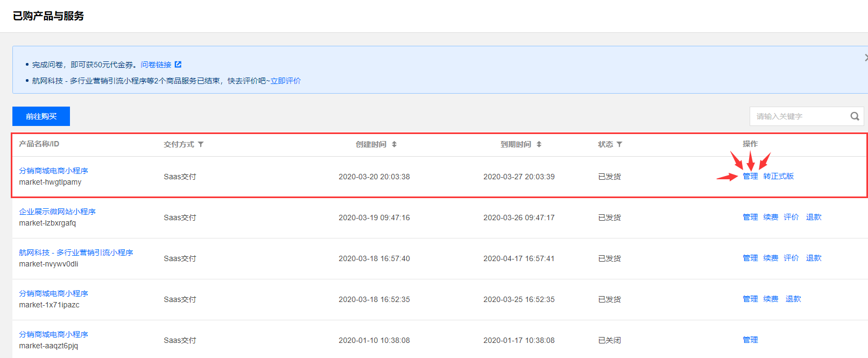Click the 产品名称/ID column header

[x=39, y=144]
